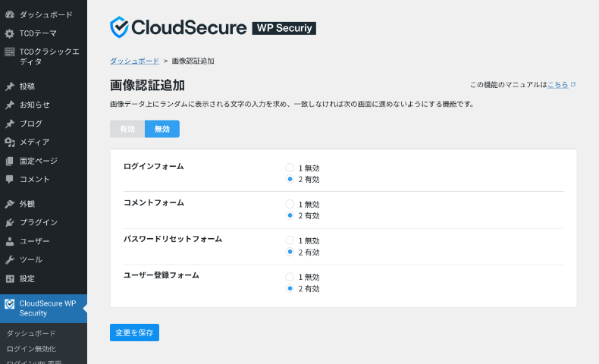Click the CloudSecure logo shield in header
The height and width of the screenshot is (364, 599).
click(x=119, y=27)
